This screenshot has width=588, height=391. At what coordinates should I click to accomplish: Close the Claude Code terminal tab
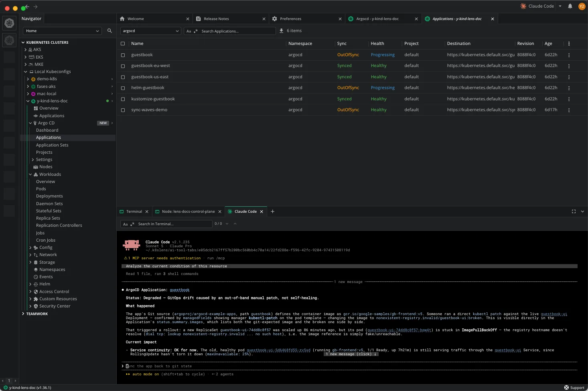pos(262,212)
